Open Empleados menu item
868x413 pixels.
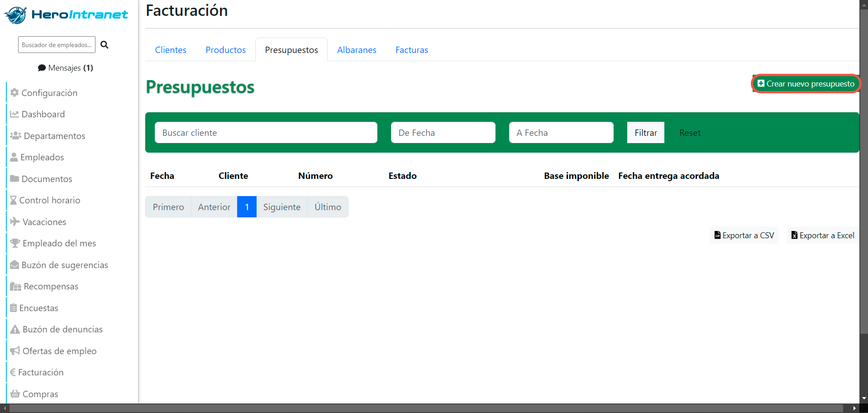(x=42, y=157)
